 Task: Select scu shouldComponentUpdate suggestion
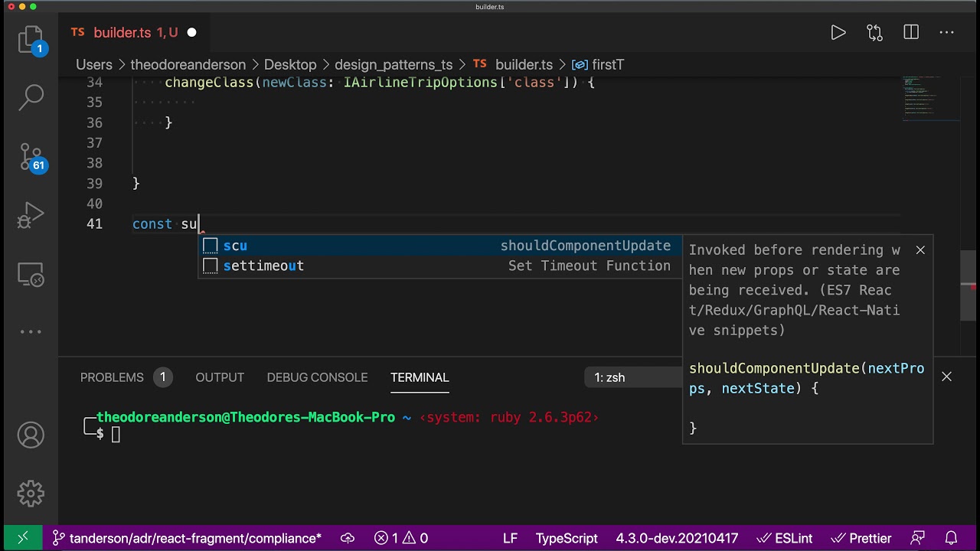tap(440, 246)
